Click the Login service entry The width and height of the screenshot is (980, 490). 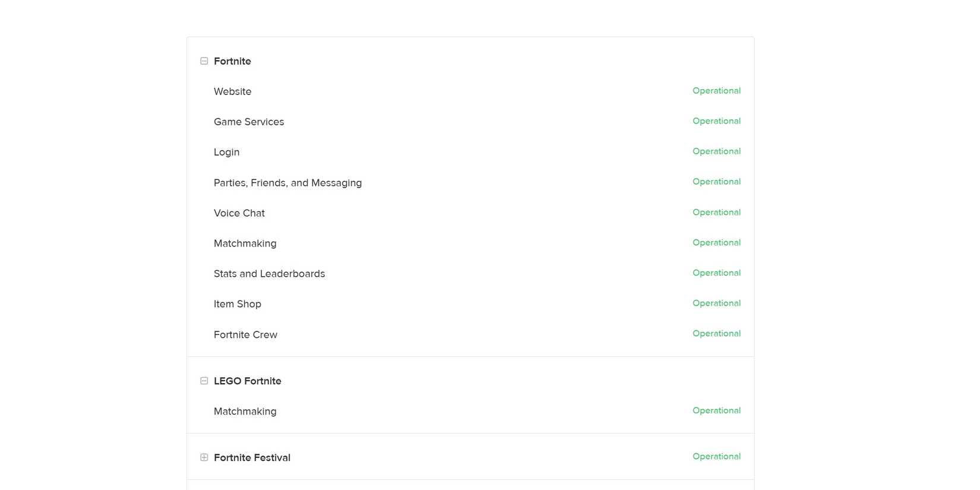coord(226,152)
